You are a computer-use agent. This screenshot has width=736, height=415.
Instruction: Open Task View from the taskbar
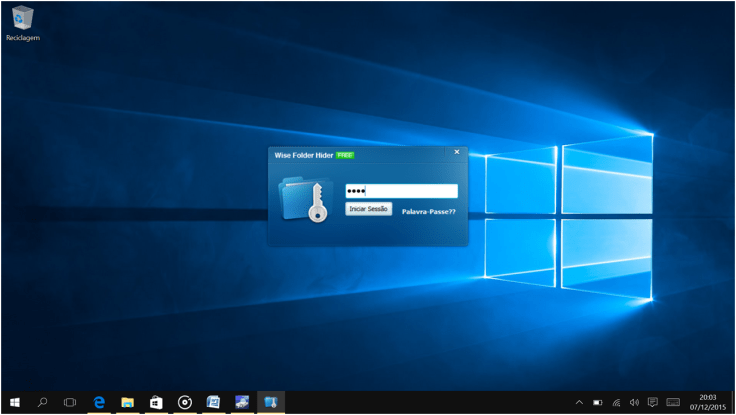click(70, 402)
